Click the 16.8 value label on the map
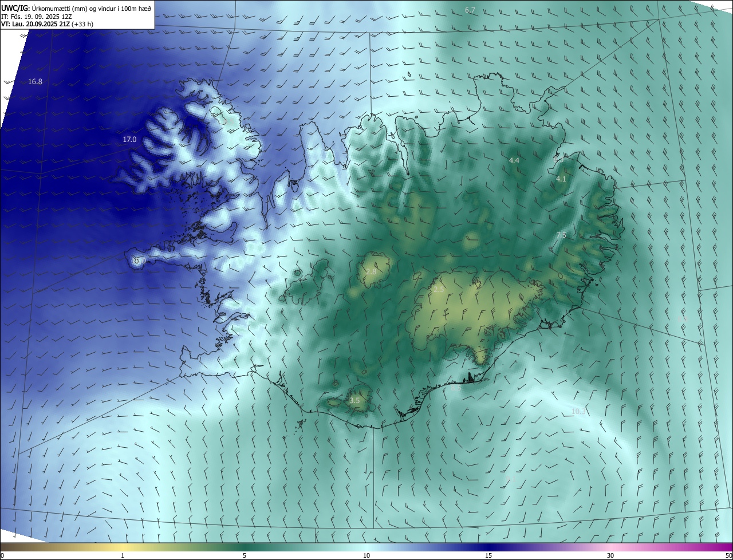The width and height of the screenshot is (733, 560). click(x=35, y=82)
